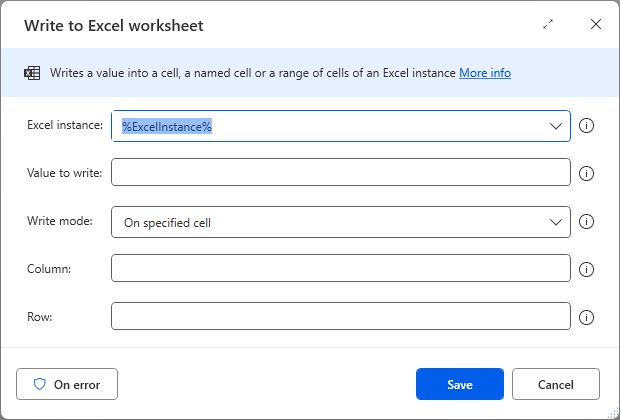Click info icon beside Write mode

click(586, 221)
